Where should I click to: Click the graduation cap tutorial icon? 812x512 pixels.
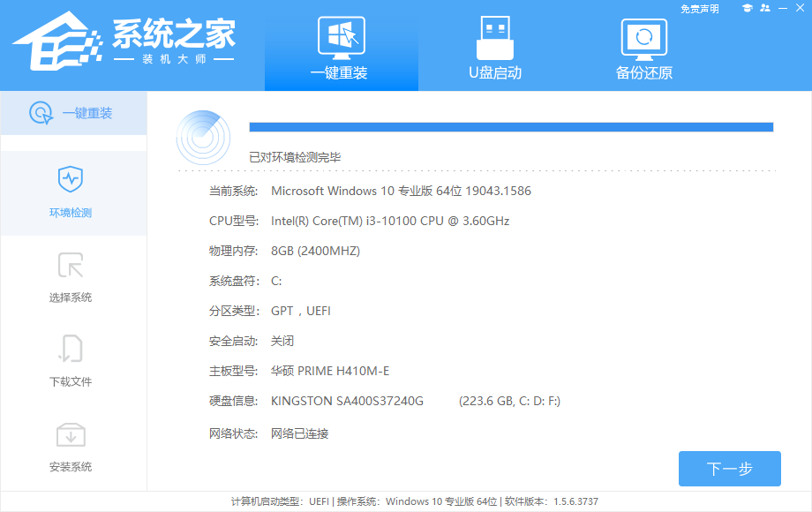pos(747,8)
